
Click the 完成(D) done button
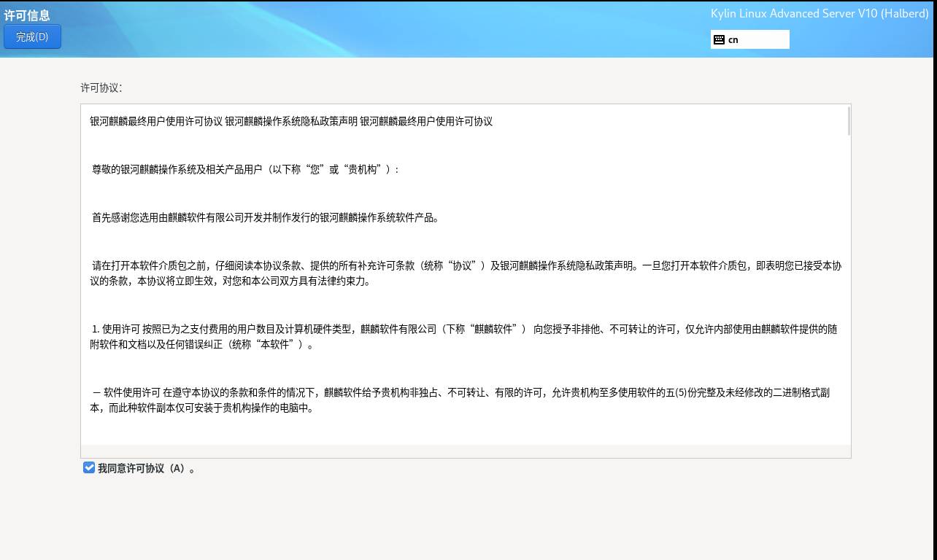click(32, 36)
